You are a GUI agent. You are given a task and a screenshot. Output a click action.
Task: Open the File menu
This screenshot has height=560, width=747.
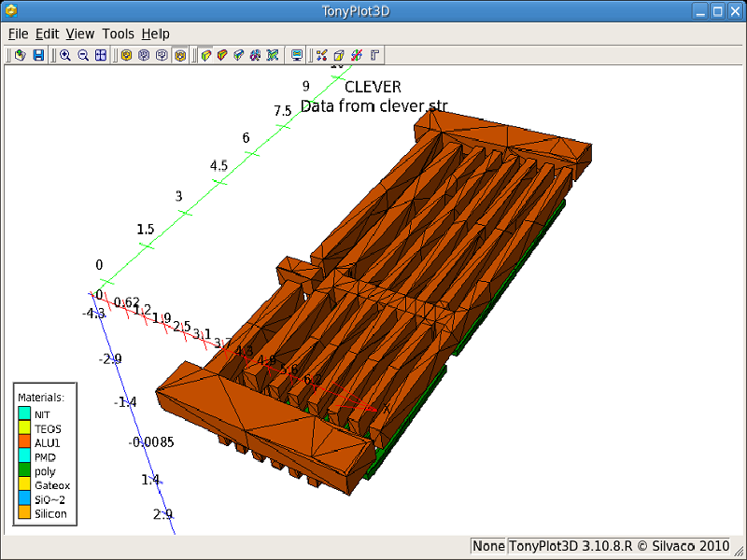[19, 34]
